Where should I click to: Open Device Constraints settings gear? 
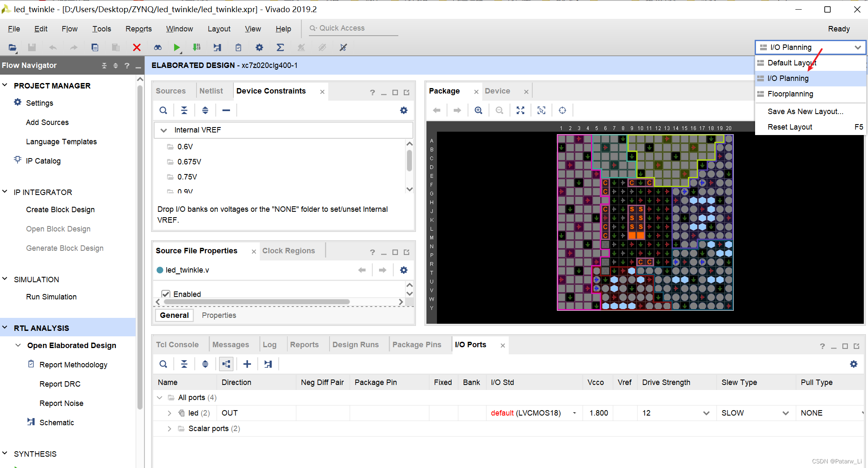point(403,110)
